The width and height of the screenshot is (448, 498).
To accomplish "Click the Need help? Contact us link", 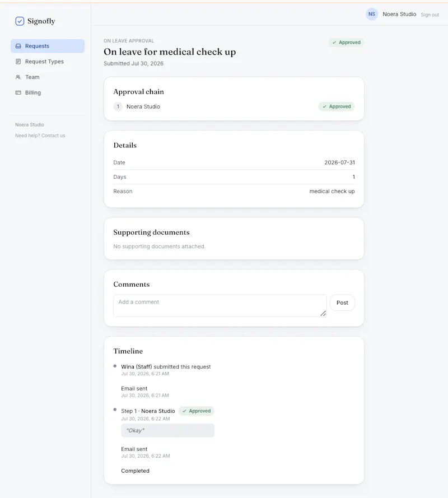I will pyautogui.click(x=40, y=136).
